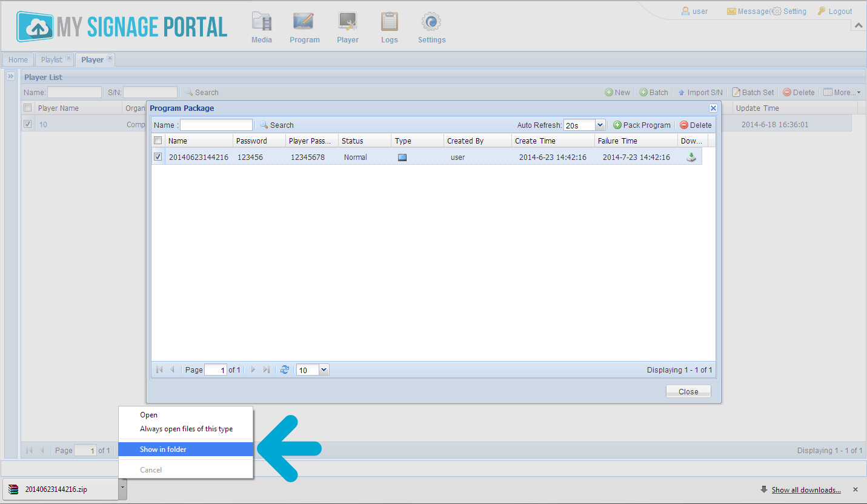The height and width of the screenshot is (504, 867).
Task: Log out via the Logout link
Action: (835, 12)
